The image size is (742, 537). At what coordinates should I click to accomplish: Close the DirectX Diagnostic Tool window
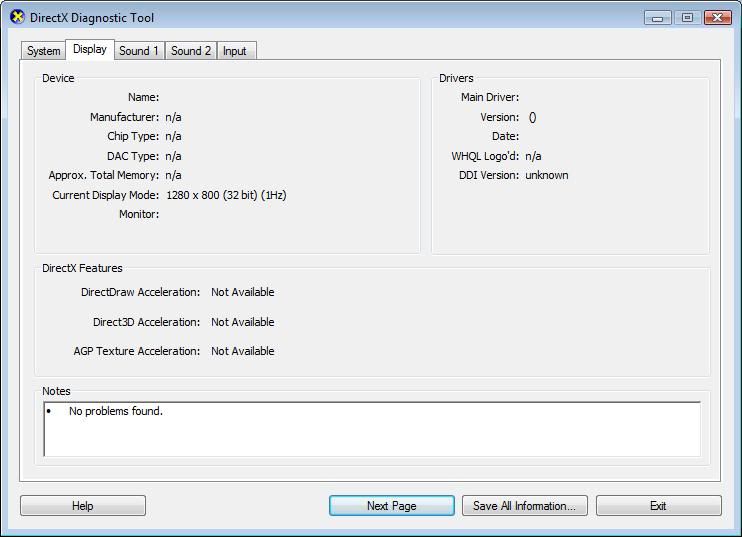pyautogui.click(x=717, y=18)
